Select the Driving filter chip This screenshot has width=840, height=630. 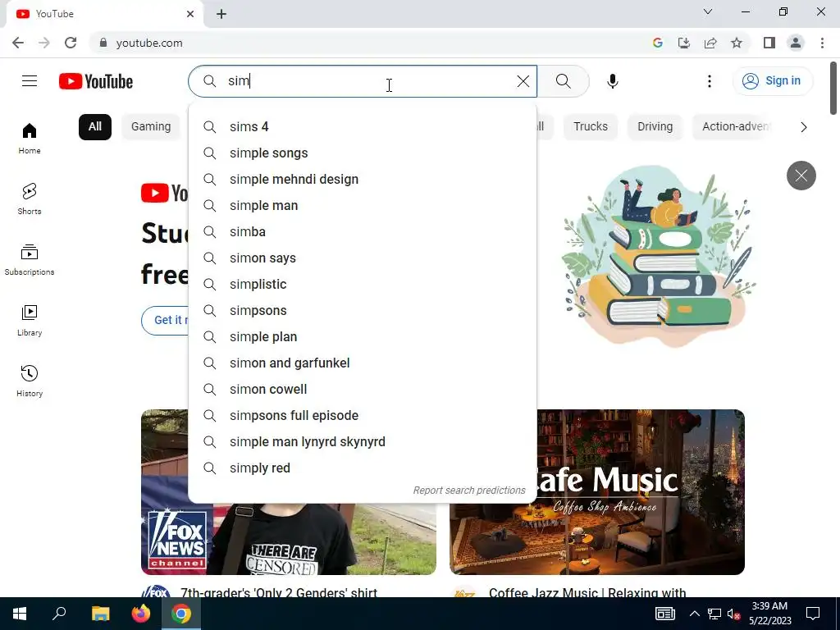(655, 127)
